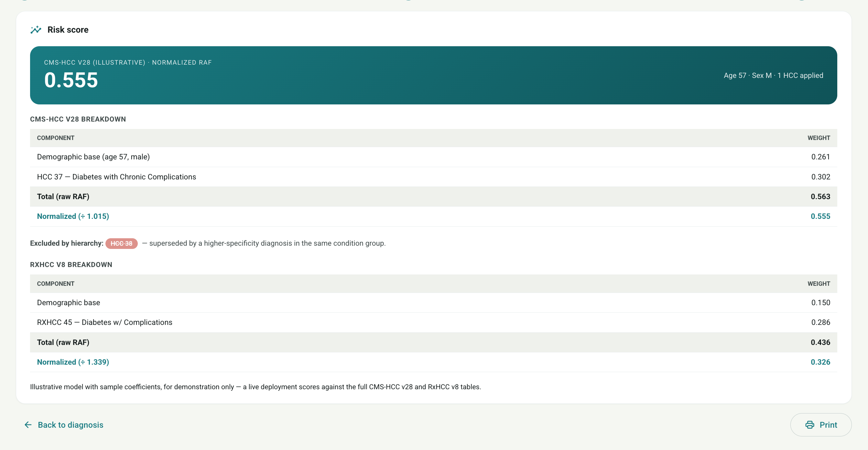Click the 0.563 raw RAF total

[x=820, y=196]
